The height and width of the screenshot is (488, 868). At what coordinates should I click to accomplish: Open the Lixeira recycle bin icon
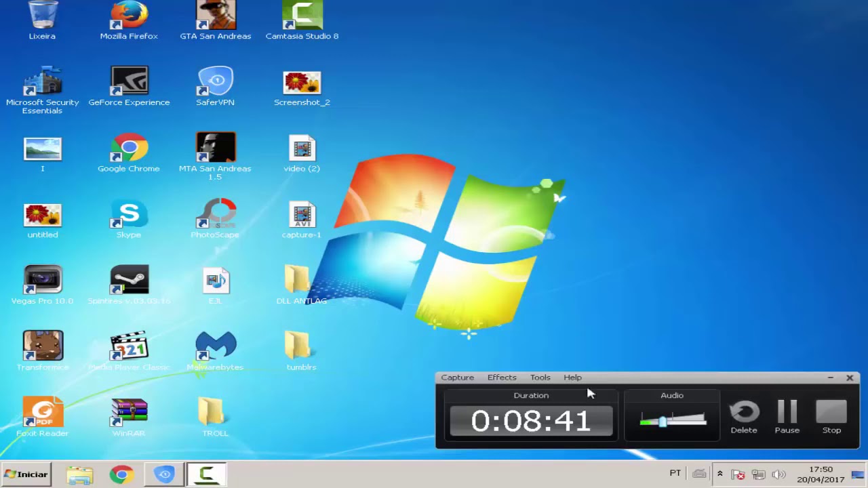[42, 20]
